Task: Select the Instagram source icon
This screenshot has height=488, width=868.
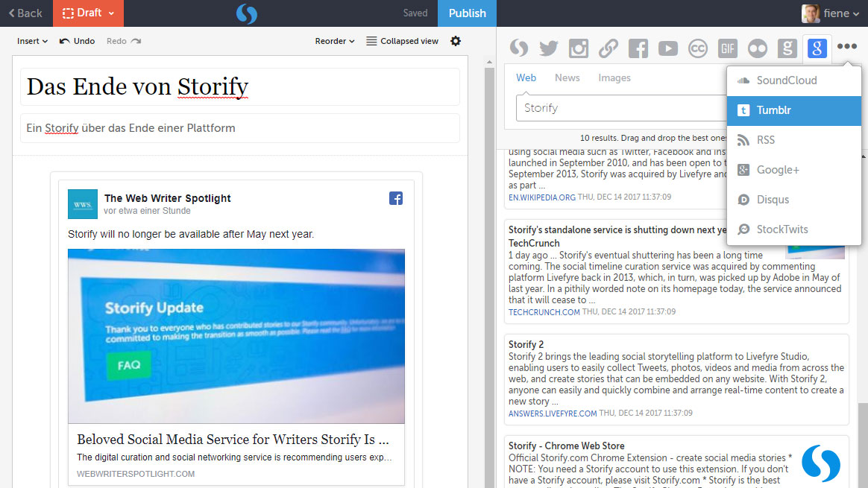Action: pos(579,48)
